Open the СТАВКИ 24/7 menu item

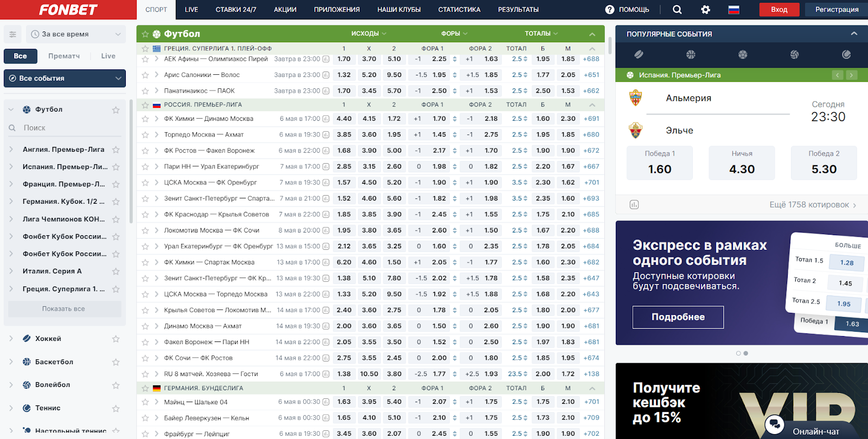pos(236,9)
